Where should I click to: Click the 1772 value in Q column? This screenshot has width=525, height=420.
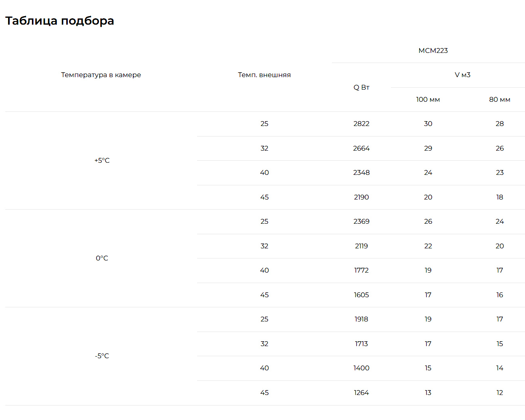click(361, 270)
